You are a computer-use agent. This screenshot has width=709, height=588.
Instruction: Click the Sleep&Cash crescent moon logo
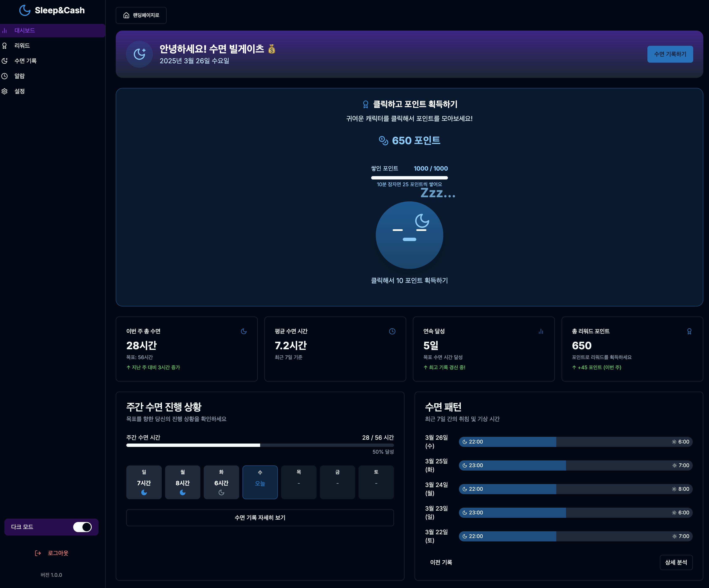point(25,11)
